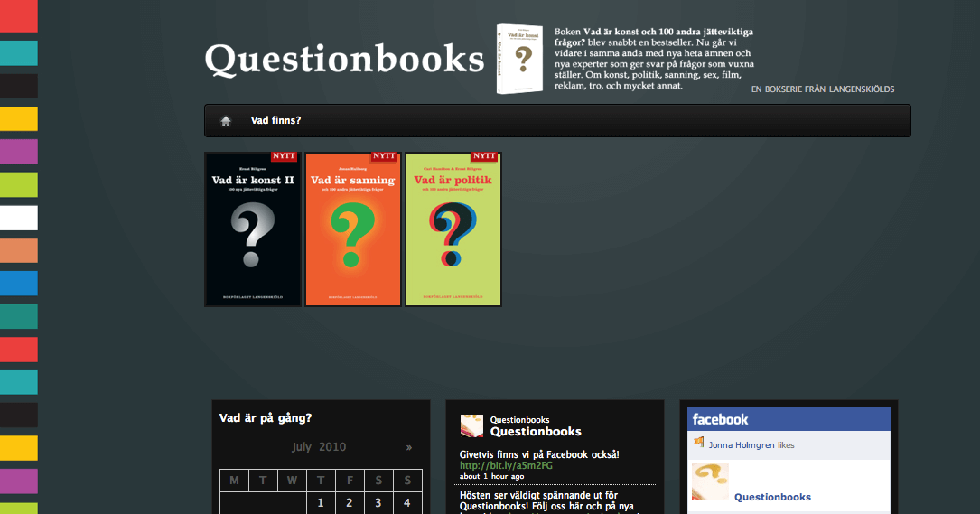
Task: Open Jonna Holmgren's Facebook profile
Action: pos(742,445)
